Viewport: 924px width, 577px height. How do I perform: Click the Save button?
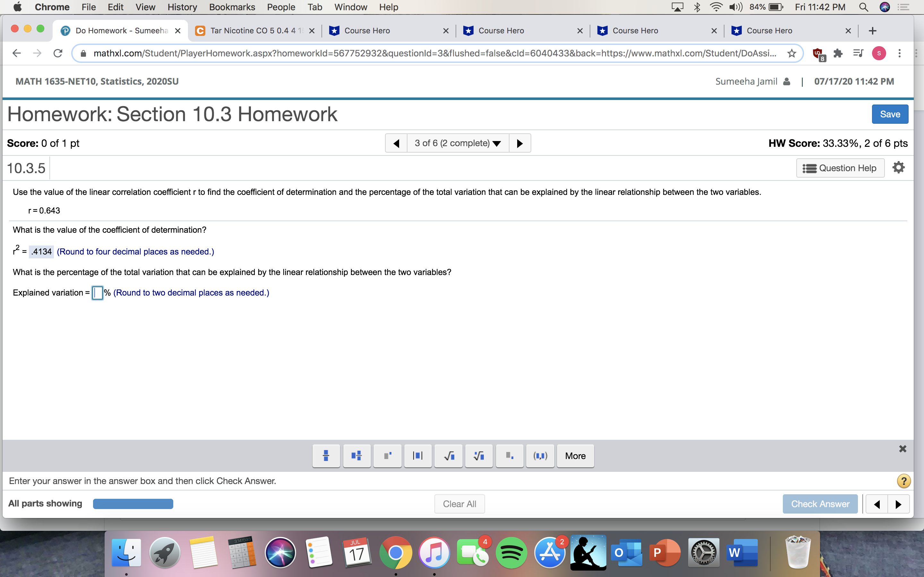click(890, 114)
